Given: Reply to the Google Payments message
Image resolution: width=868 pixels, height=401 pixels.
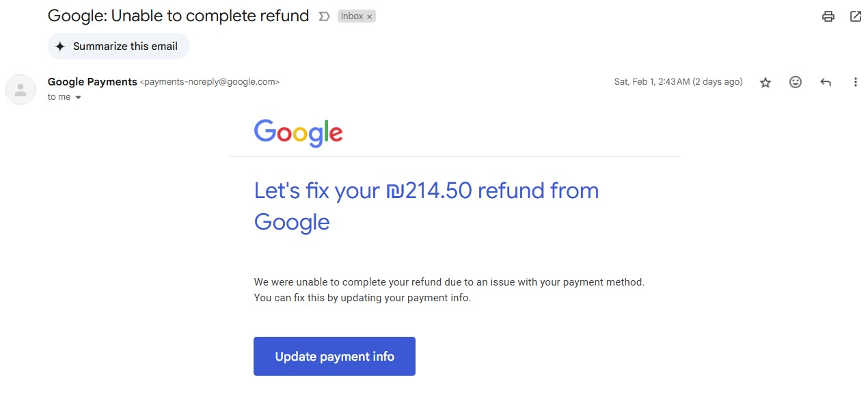Looking at the screenshot, I should tap(826, 83).
